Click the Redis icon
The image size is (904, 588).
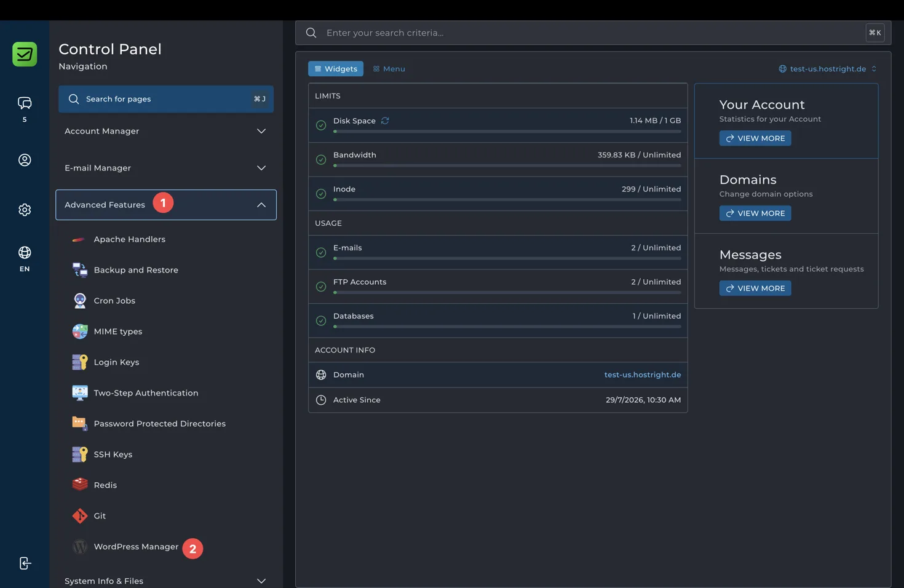[x=79, y=485]
